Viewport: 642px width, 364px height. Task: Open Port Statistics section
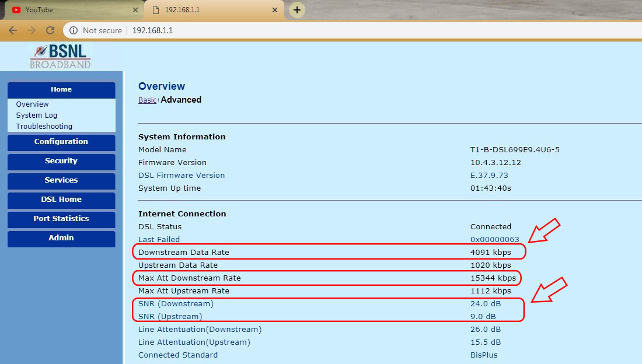[x=61, y=219]
